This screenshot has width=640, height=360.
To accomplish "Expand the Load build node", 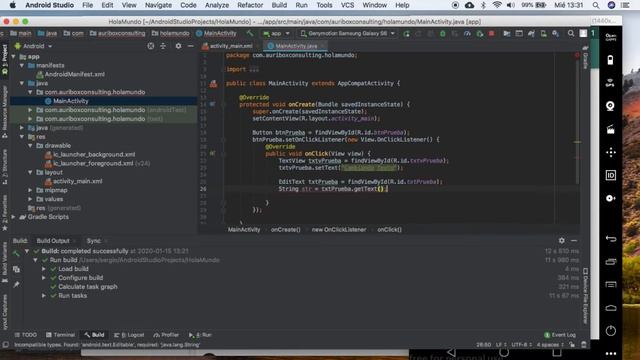I will [44, 269].
